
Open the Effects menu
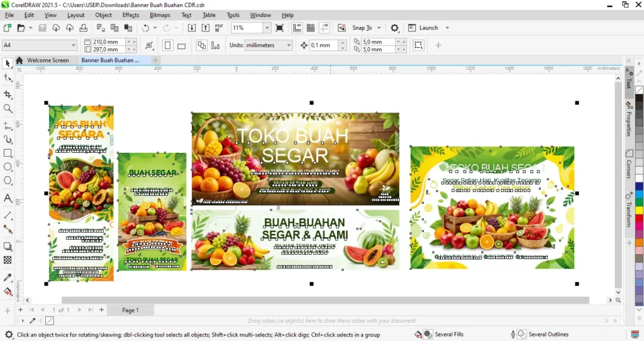pyautogui.click(x=131, y=15)
